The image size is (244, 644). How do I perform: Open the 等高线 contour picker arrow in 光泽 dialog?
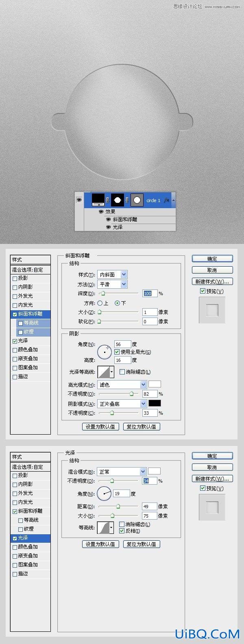[x=111, y=528]
